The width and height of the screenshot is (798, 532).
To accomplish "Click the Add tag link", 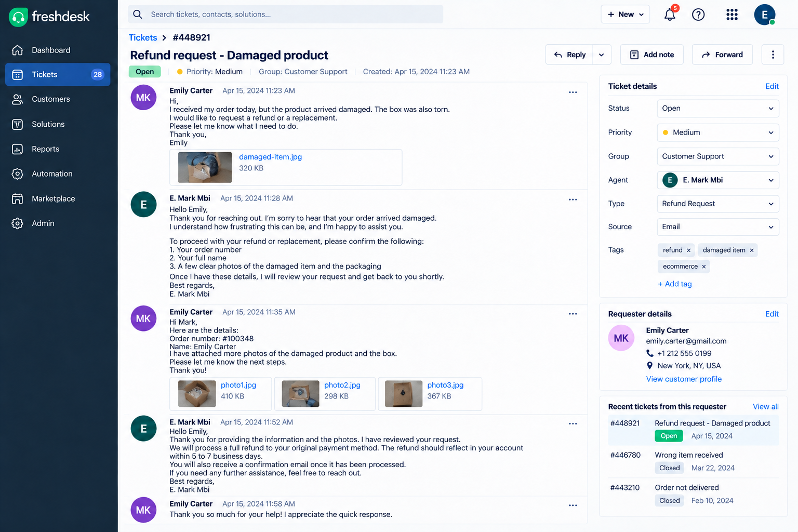I will click(675, 284).
